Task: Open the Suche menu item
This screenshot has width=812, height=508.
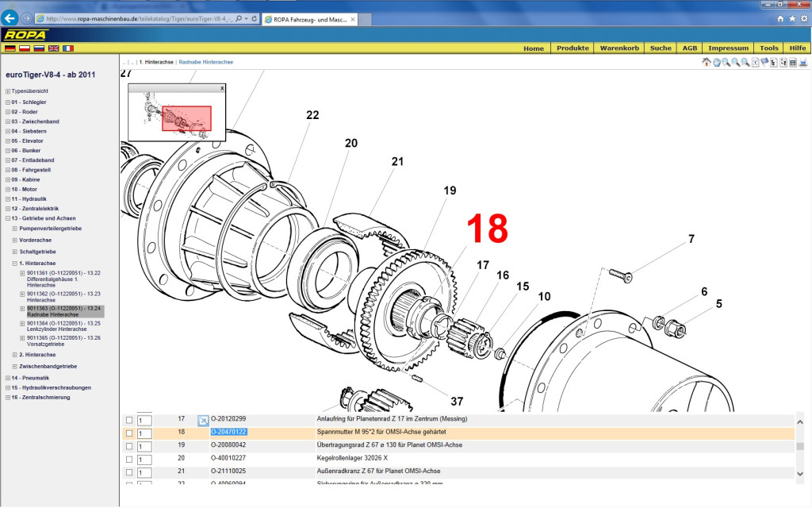Action: (661, 48)
